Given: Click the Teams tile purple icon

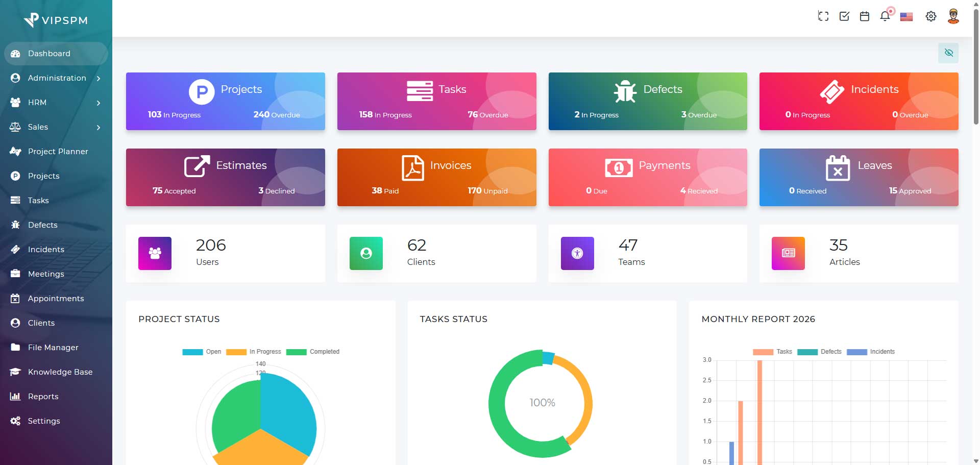Looking at the screenshot, I should click(x=577, y=253).
